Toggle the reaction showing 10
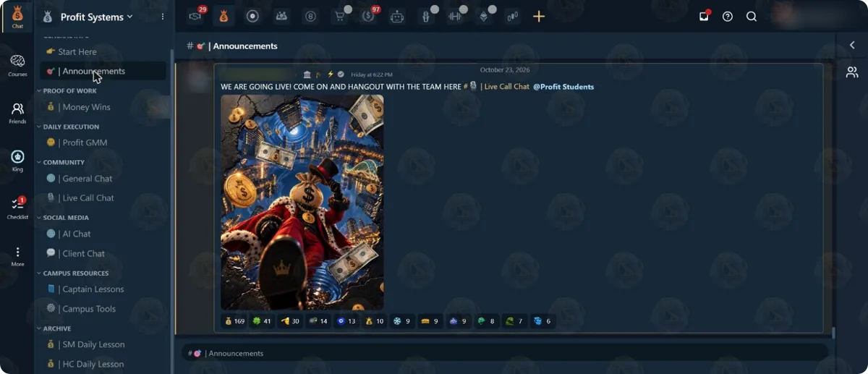This screenshot has height=374, width=868. [x=375, y=321]
